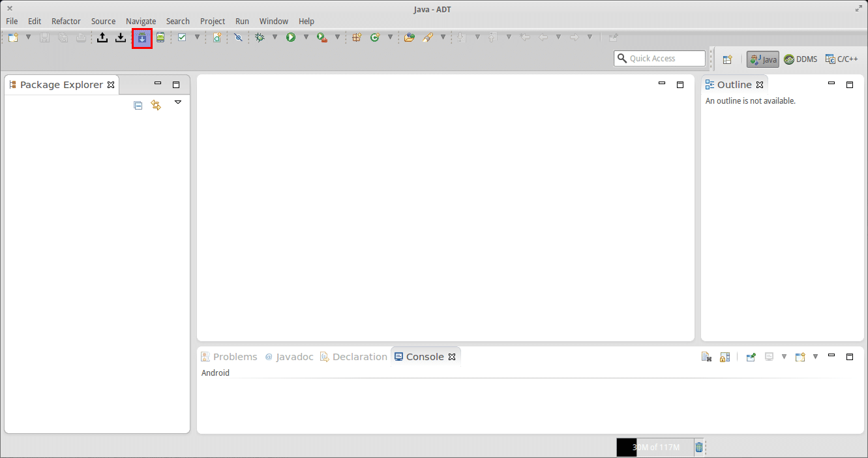Switch to the Java perspective
The image size is (868, 458).
(763, 59)
